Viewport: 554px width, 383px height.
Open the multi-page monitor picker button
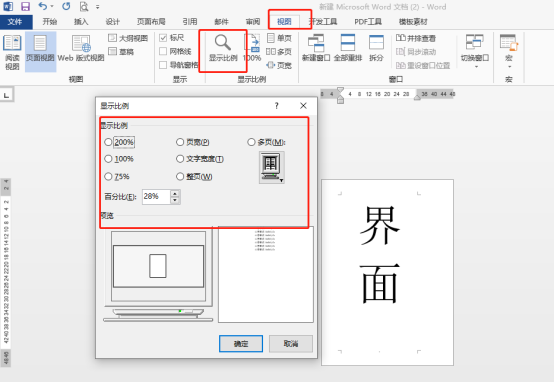[x=272, y=167]
